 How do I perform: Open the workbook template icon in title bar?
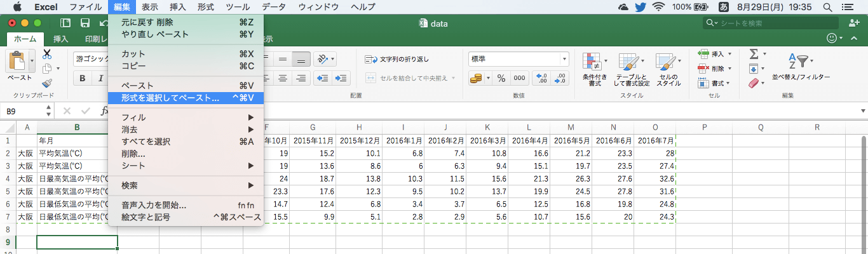click(65, 23)
